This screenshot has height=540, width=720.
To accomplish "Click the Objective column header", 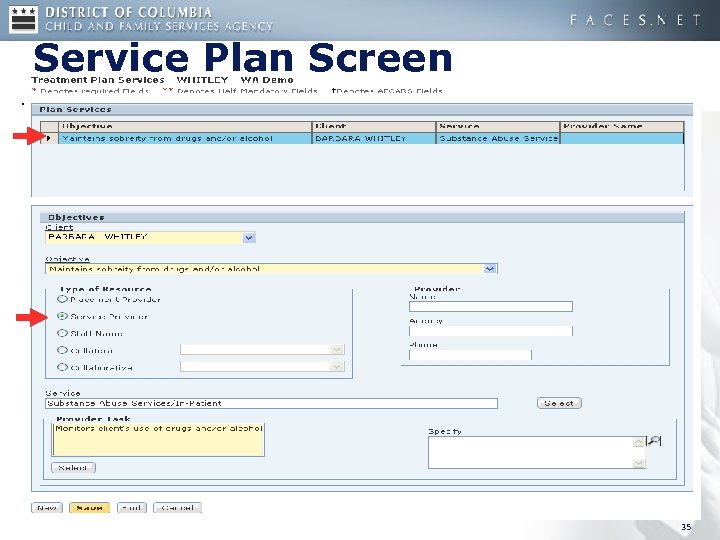I will (185, 126).
